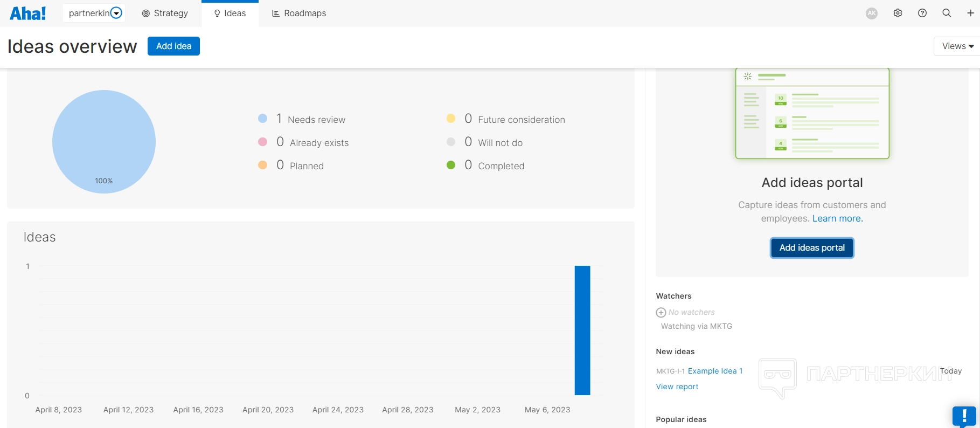Open the AK user avatar

pyautogui.click(x=872, y=13)
